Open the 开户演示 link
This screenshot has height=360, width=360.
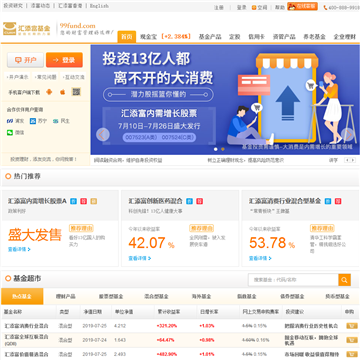point(17,77)
